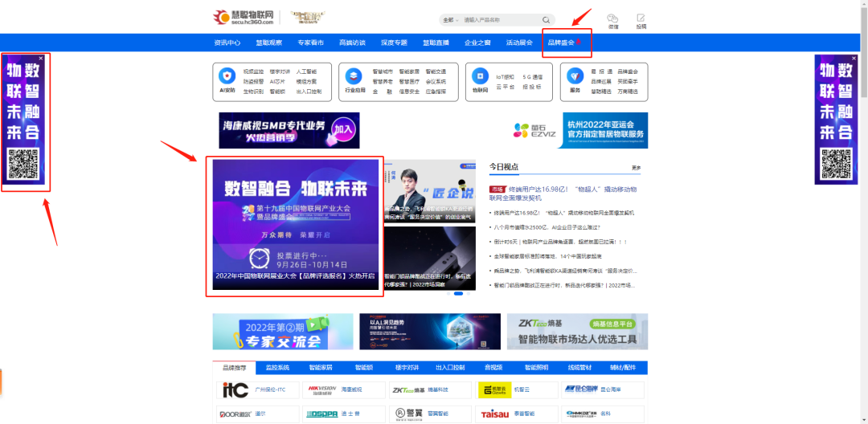Image resolution: width=868 pixels, height=424 pixels.
Task: Click the Taisau brand logo
Action: point(493,414)
